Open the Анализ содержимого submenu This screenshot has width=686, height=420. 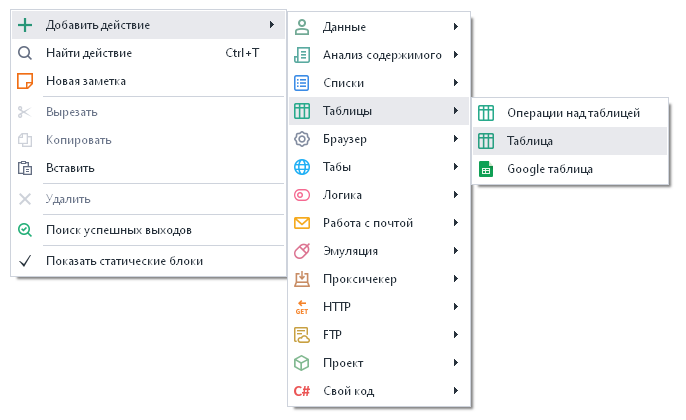pos(382,54)
